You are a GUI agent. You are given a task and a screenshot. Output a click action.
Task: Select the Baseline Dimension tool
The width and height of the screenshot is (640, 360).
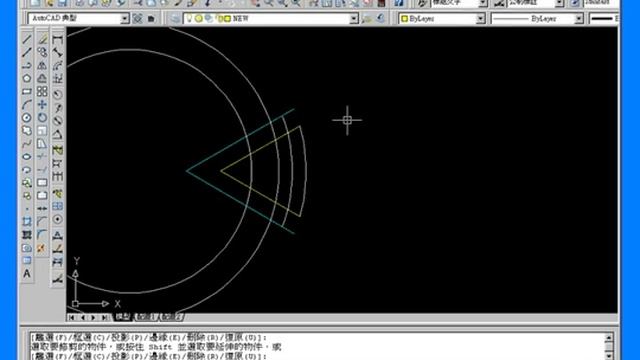pos(58,164)
